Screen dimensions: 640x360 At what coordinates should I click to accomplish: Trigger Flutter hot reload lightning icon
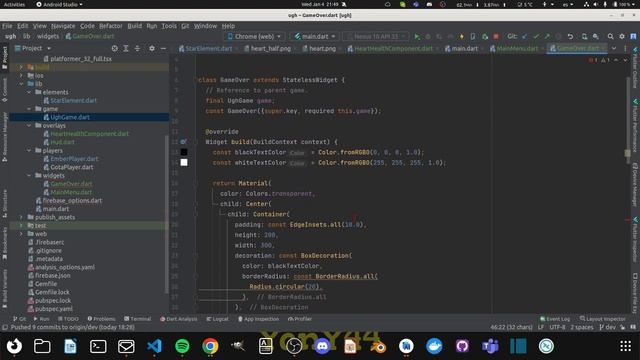462,36
